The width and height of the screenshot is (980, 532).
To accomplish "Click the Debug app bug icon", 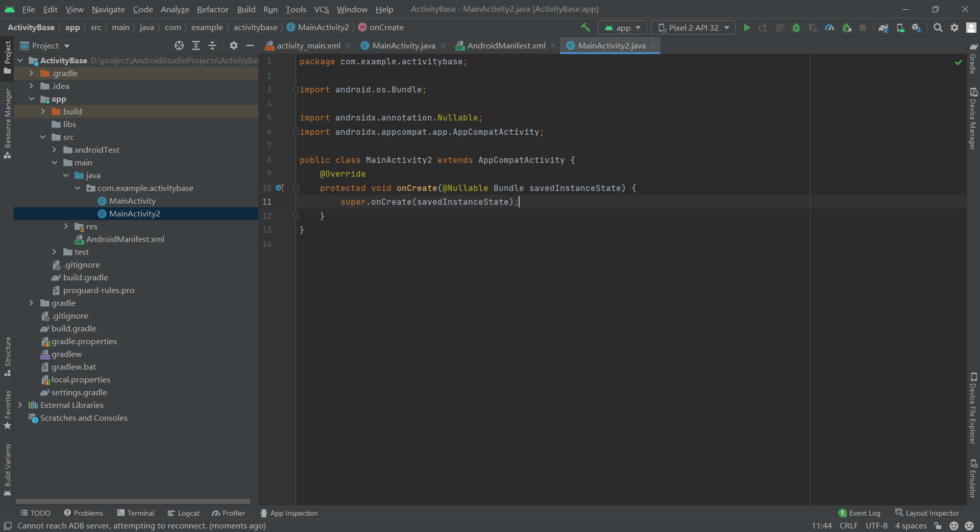I will (796, 28).
